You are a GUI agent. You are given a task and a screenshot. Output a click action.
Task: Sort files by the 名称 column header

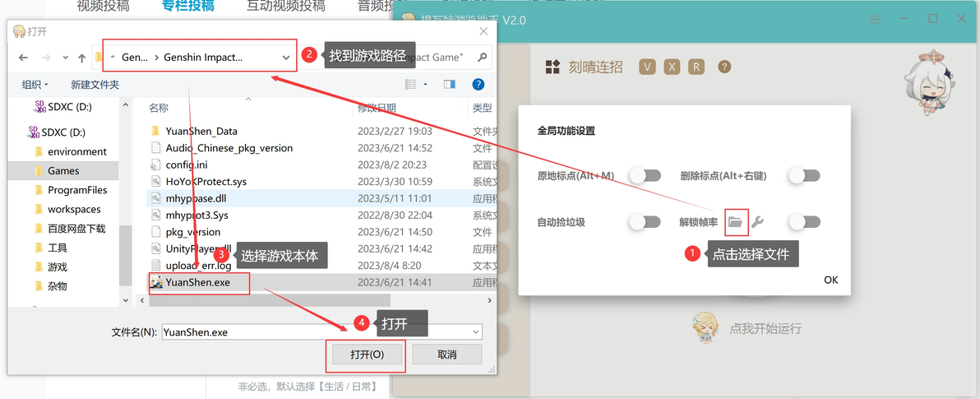pos(158,108)
